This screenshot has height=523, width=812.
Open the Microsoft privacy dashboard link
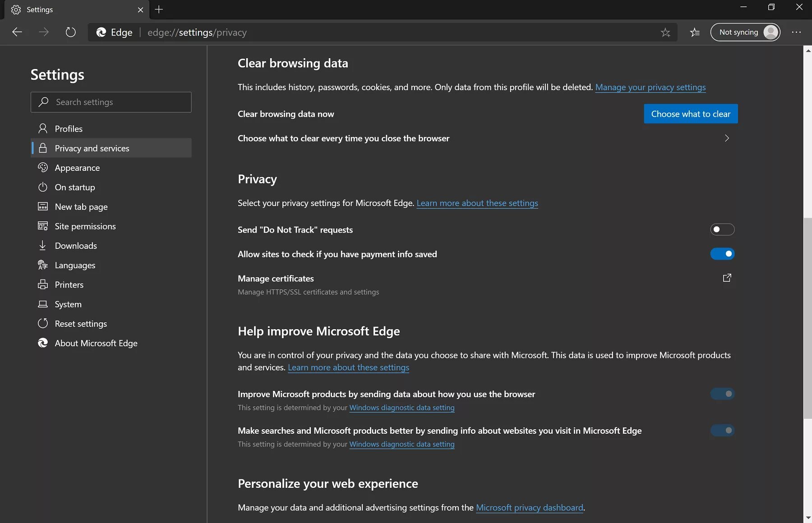(529, 507)
